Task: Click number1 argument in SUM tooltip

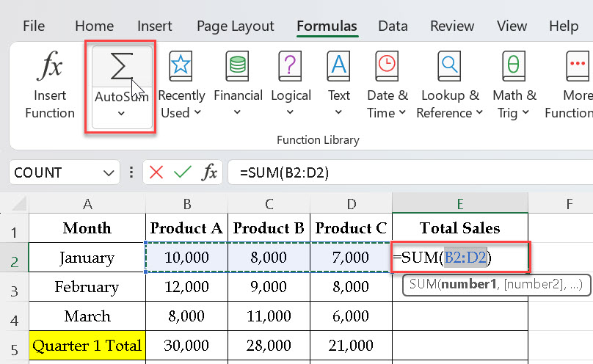Action: coord(469,284)
